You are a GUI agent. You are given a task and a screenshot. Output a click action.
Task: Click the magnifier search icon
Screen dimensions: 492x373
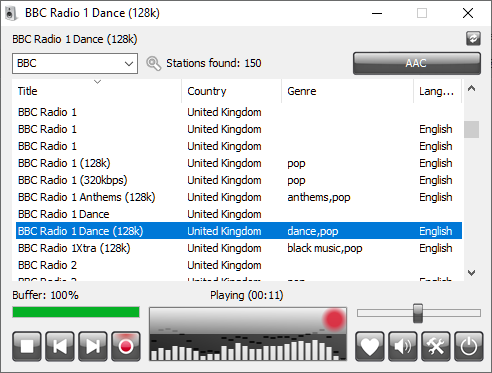(x=153, y=63)
